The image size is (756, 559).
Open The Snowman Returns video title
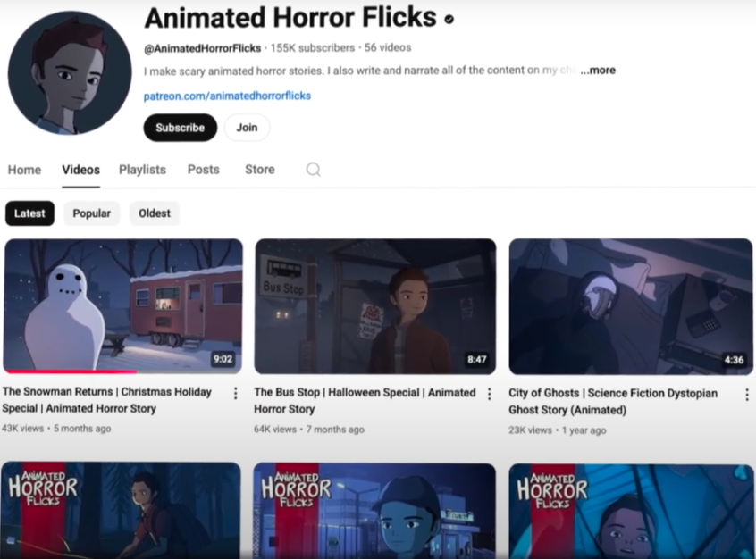[x=107, y=400]
